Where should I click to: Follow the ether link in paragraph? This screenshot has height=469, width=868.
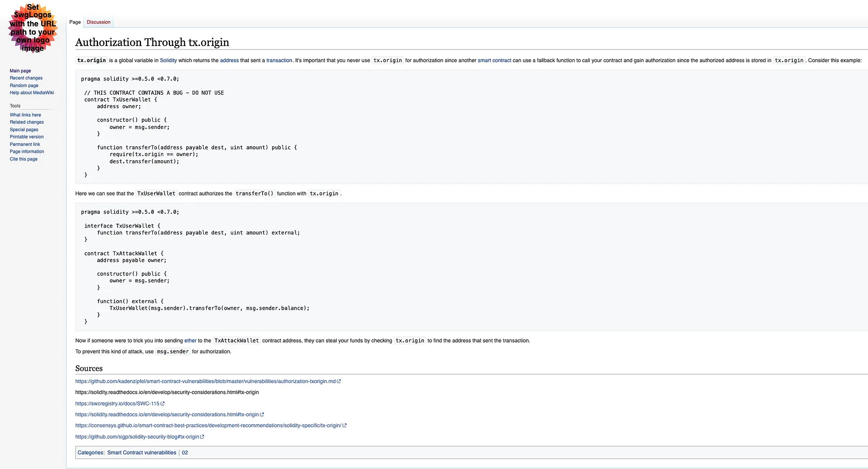click(190, 341)
